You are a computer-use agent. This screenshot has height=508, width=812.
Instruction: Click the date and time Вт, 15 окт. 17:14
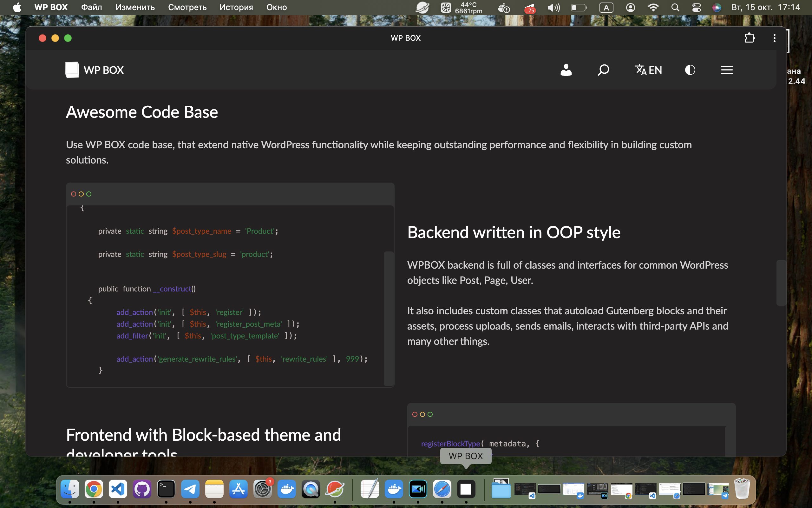coord(766,7)
